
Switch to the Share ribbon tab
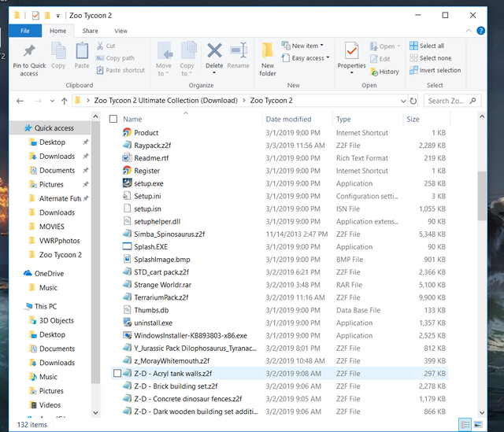tap(91, 31)
